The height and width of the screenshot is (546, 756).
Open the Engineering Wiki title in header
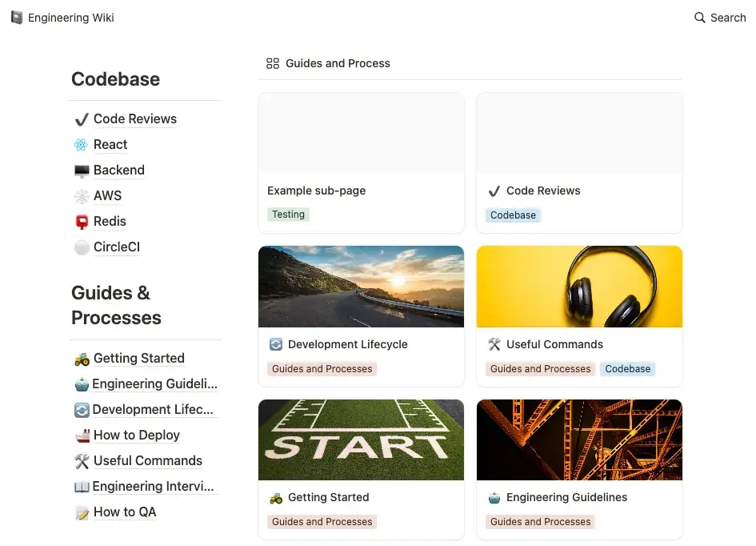click(x=71, y=18)
